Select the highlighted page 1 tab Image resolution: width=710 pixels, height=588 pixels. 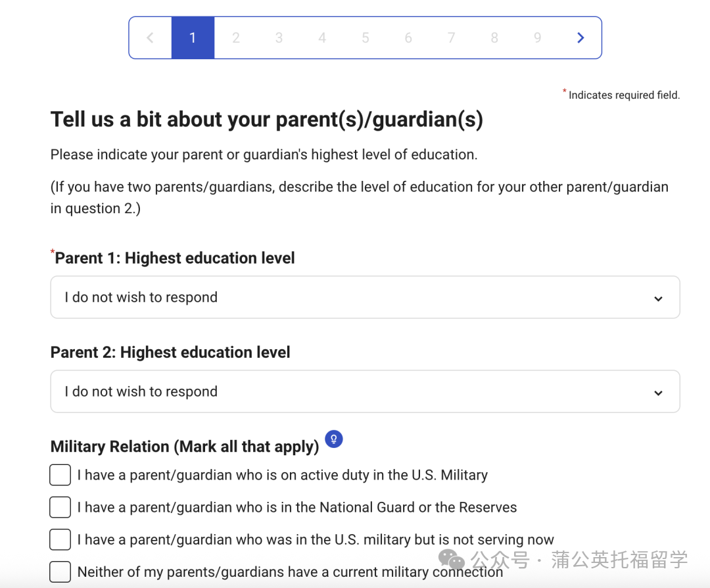(193, 37)
